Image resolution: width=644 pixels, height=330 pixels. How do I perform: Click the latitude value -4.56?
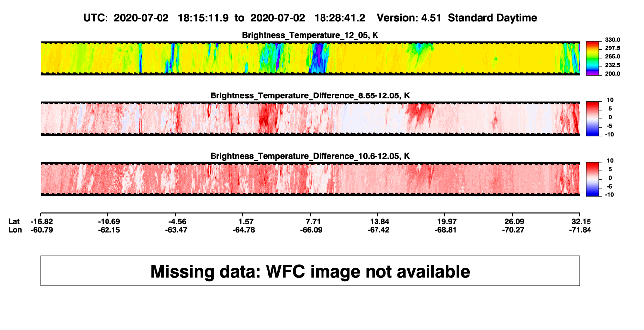(176, 221)
